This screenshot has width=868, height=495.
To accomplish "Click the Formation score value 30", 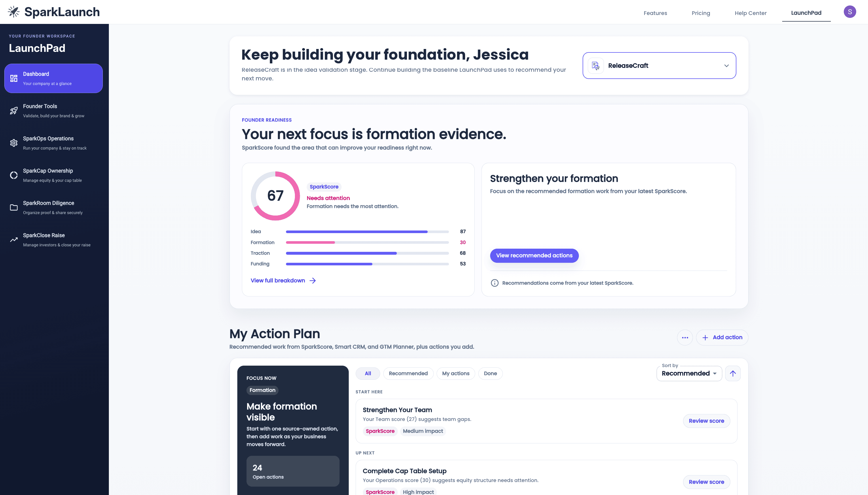I will pos(463,243).
